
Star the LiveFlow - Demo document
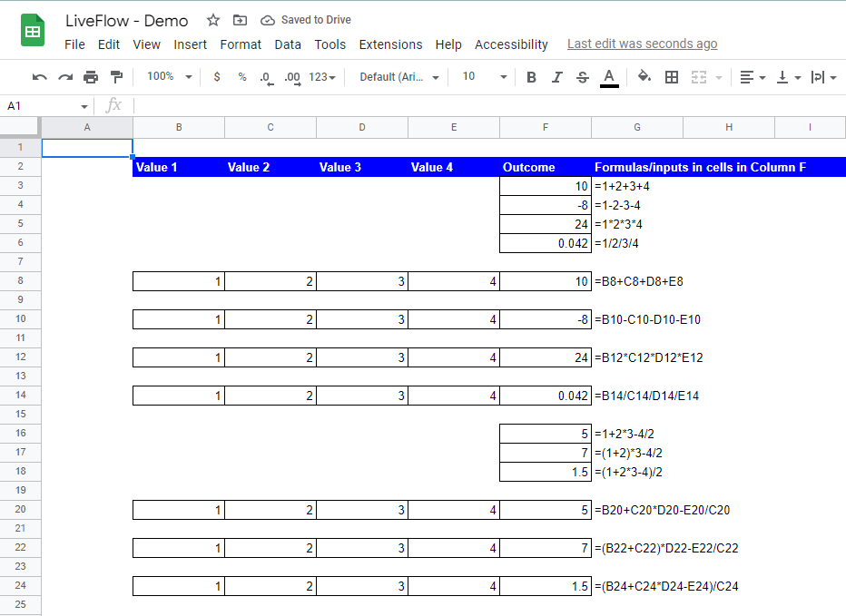[213, 21]
